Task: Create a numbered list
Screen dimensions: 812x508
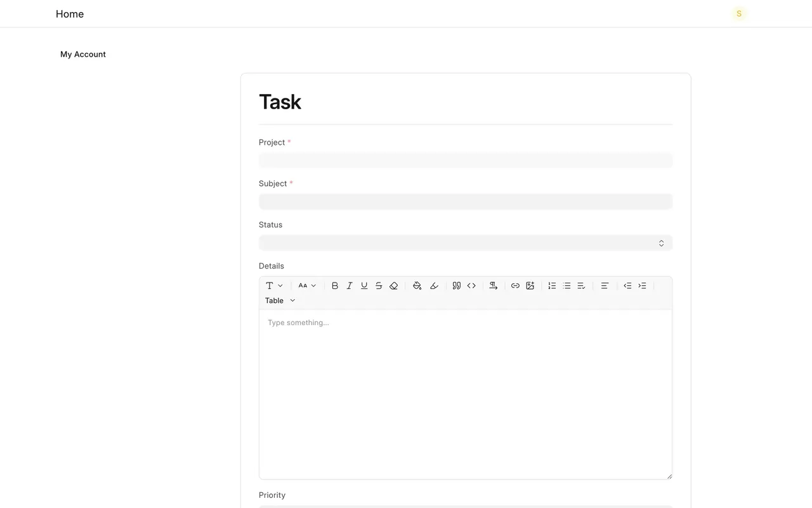Action: [x=552, y=286]
